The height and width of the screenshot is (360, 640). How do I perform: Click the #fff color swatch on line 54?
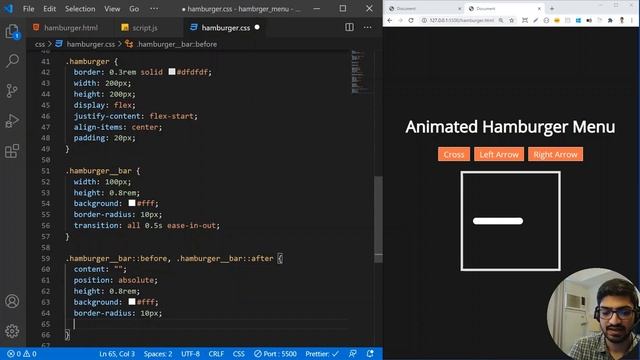(132, 203)
